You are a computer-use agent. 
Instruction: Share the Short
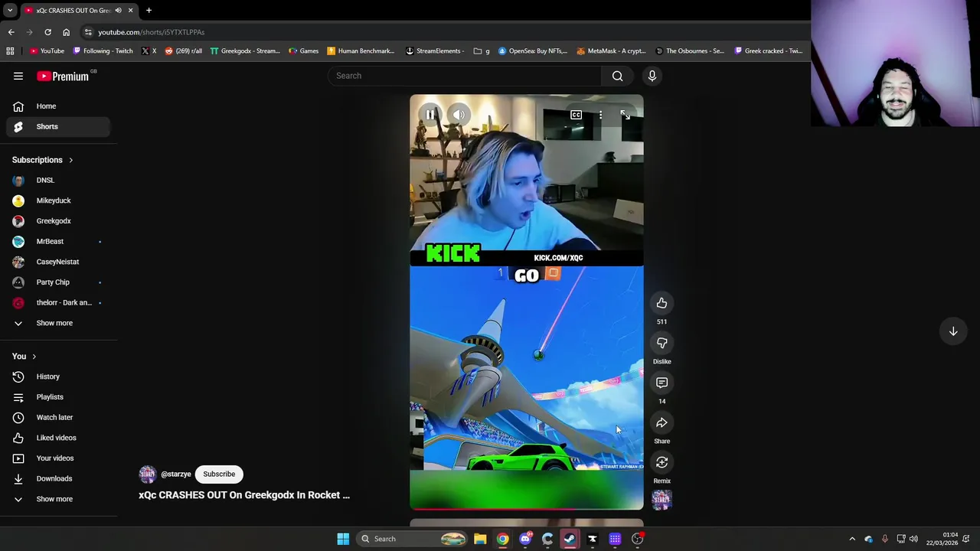pos(661,422)
